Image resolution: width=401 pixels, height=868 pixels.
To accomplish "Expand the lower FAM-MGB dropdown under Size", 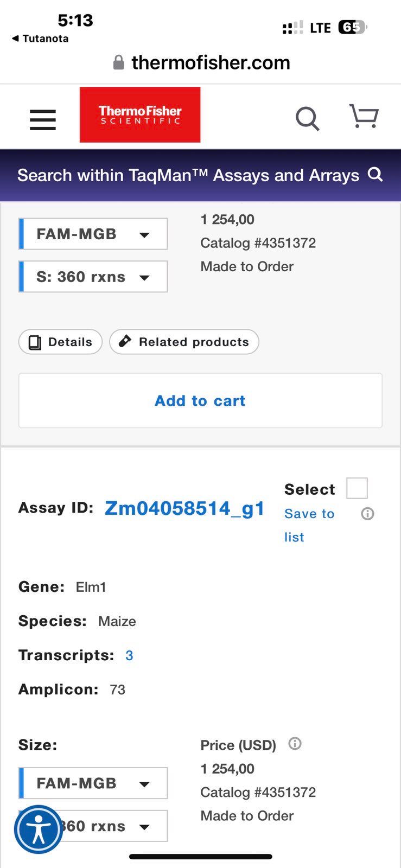I will [x=93, y=783].
